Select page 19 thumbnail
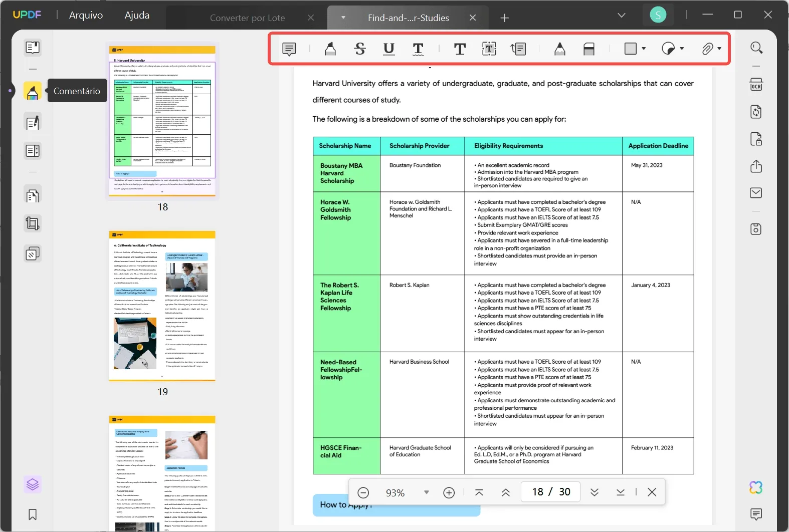The image size is (789, 532). [162, 306]
